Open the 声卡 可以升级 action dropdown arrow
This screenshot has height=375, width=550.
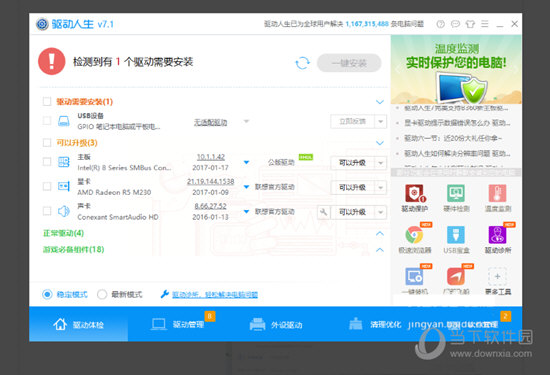[x=381, y=212]
